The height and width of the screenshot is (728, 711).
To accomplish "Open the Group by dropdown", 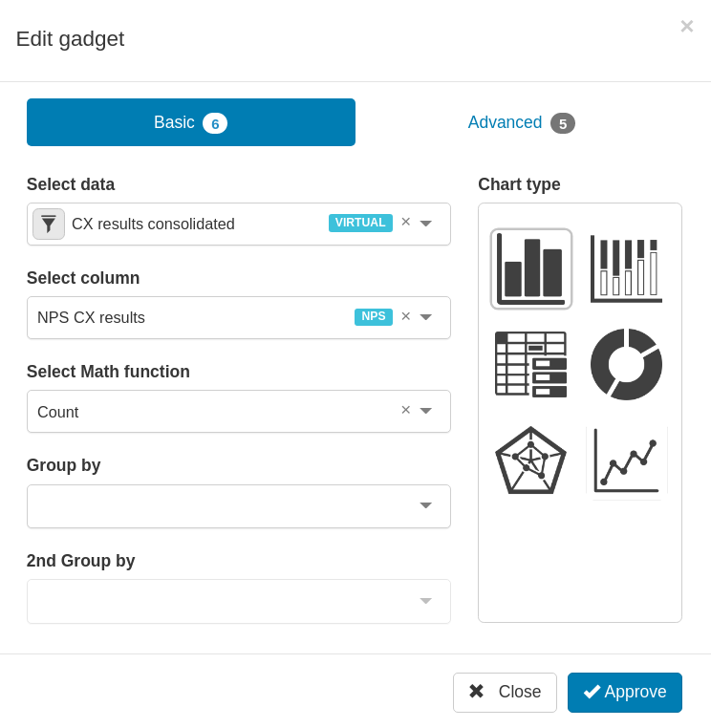I will (239, 506).
